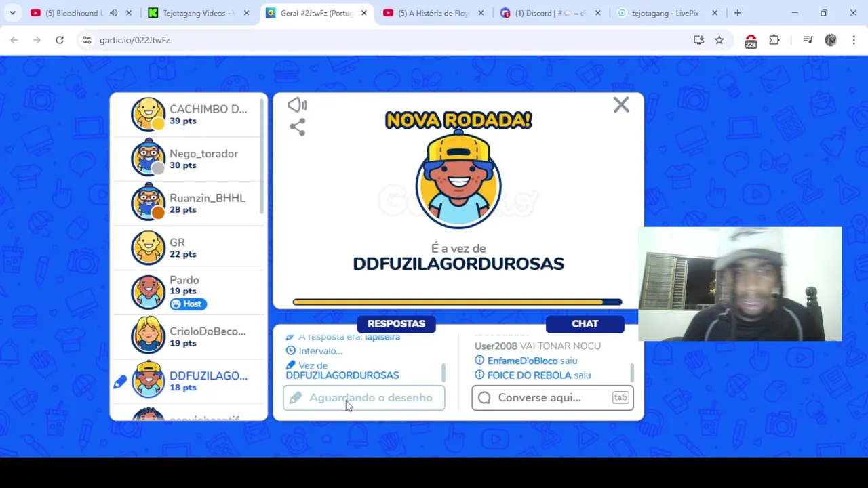Bookmark this page with star icon
This screenshot has height=488, width=868.
tap(719, 40)
